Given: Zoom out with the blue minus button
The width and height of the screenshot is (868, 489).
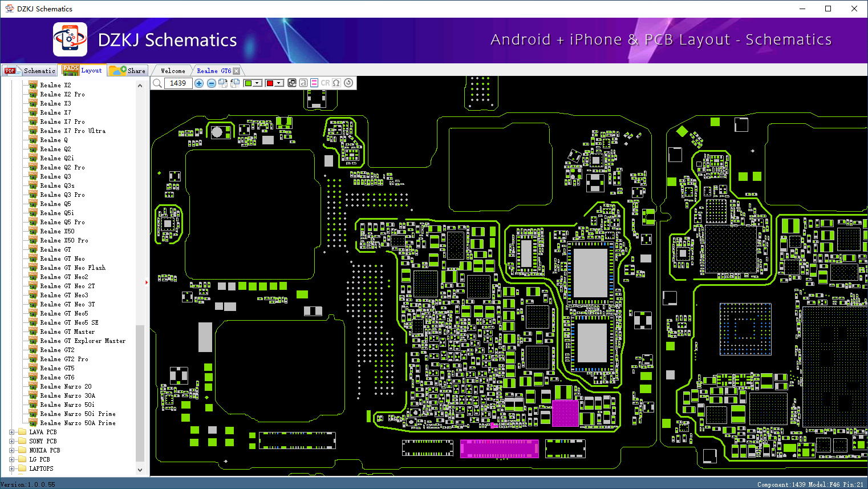Looking at the screenshot, I should coord(212,83).
